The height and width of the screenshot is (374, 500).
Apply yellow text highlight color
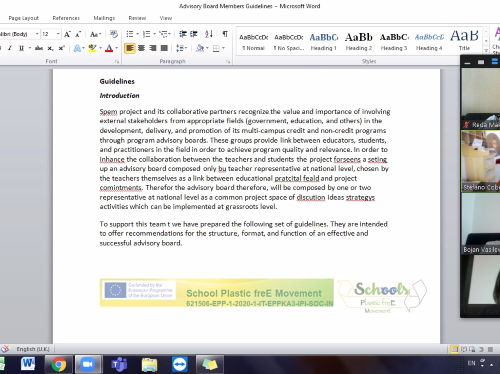tap(92, 48)
